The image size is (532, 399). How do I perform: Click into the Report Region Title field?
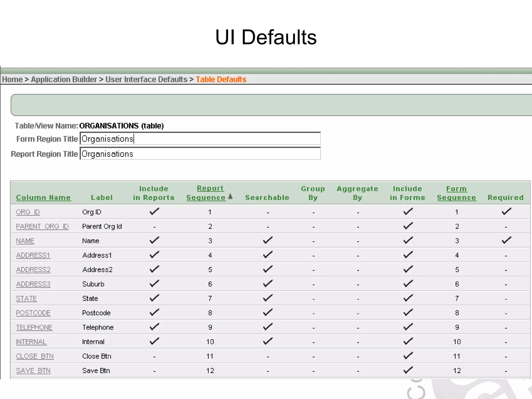click(200, 154)
